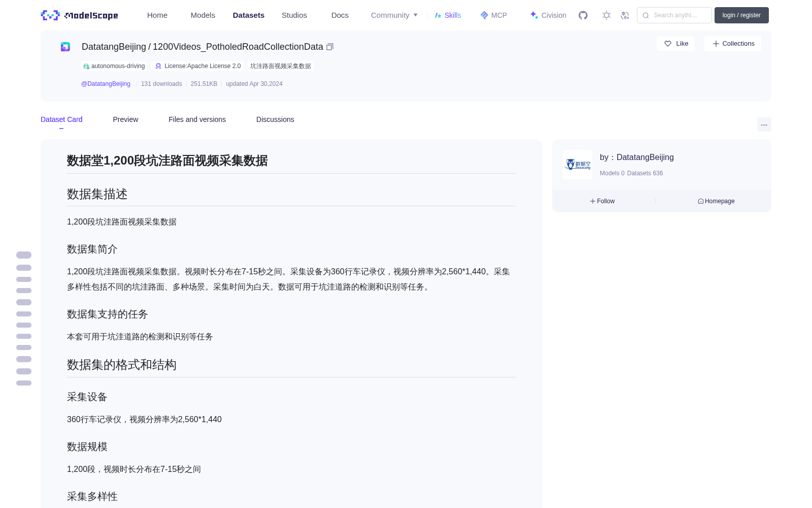The height and width of the screenshot is (508, 812).
Task: Click the heading 数据集的格式和结构
Action: tap(122, 365)
